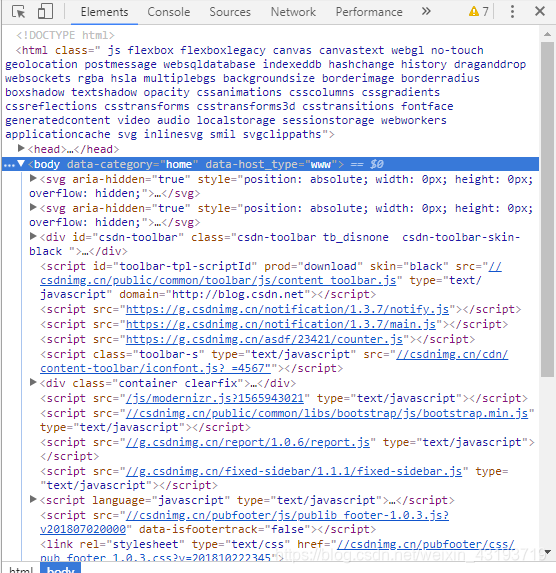556x573 pixels.
Task: Open the content_toolbar.js script link
Action: [218, 280]
